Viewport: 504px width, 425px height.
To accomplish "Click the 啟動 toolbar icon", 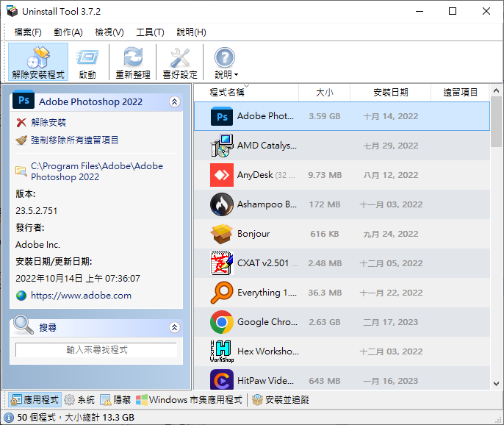I will click(x=87, y=62).
